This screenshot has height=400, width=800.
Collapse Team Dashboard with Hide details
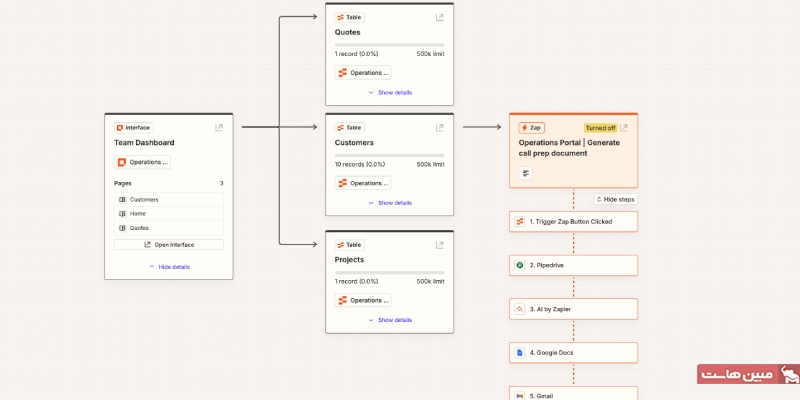[x=169, y=267]
